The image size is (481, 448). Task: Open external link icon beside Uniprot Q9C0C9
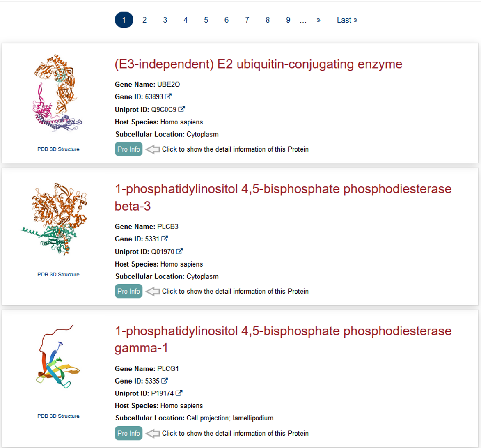[x=181, y=109]
